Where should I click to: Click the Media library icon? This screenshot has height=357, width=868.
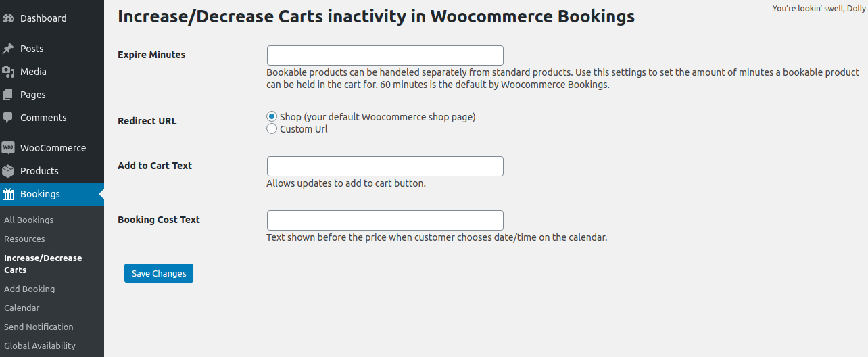pyautogui.click(x=8, y=72)
